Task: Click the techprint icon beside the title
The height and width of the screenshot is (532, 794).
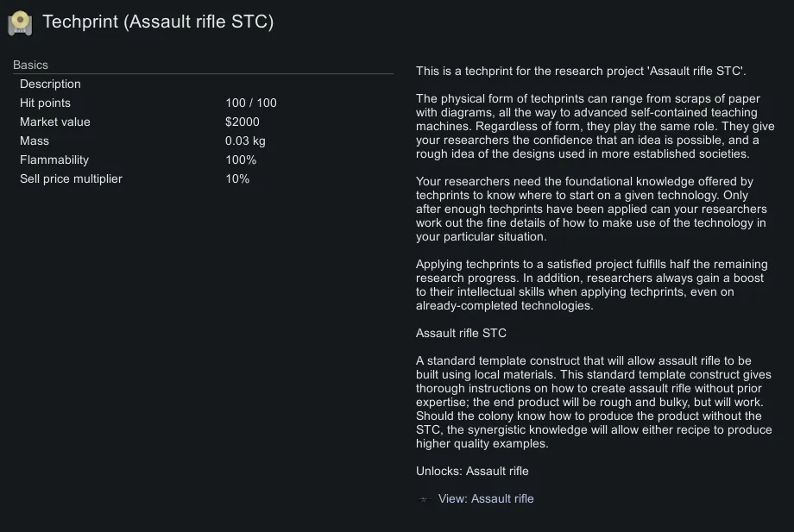Action: (20, 23)
